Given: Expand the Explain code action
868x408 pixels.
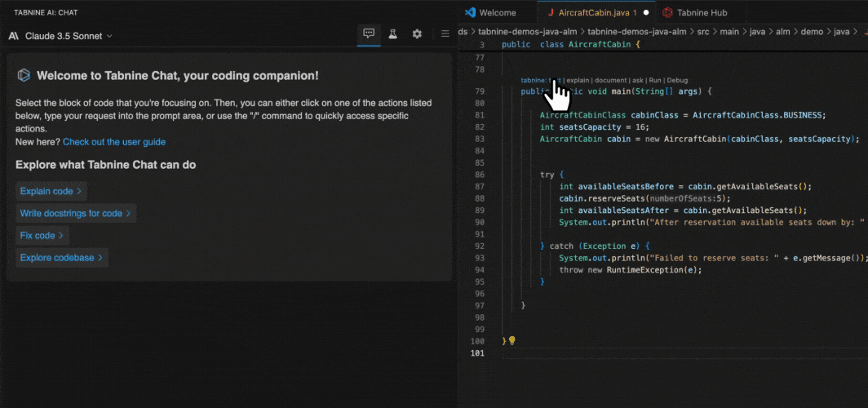Looking at the screenshot, I should pos(51,191).
